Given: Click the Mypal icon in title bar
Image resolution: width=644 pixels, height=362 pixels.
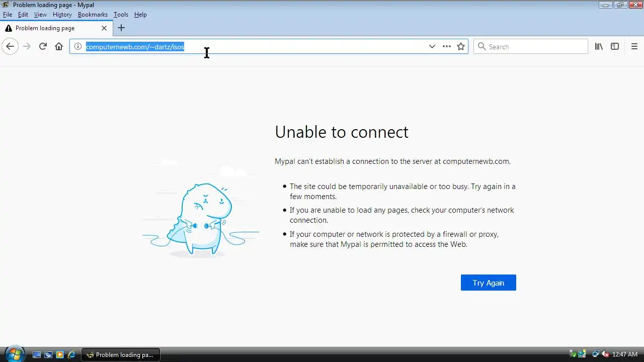Looking at the screenshot, I should point(6,5).
